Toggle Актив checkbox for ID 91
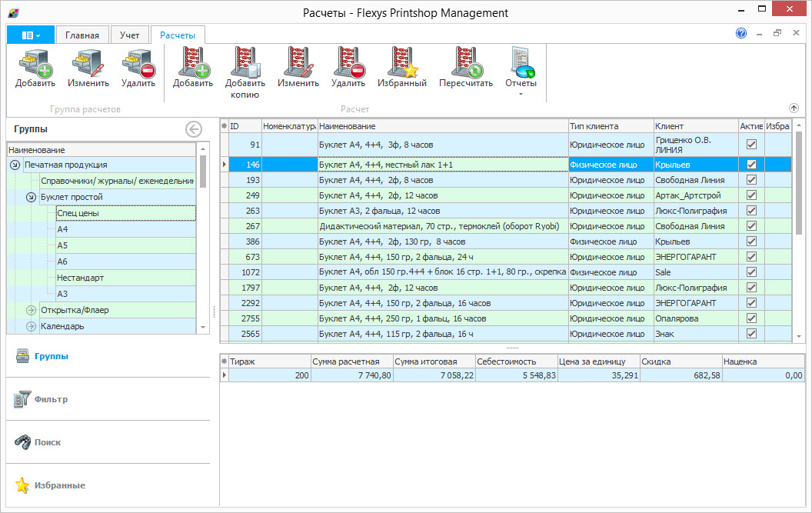The width and height of the screenshot is (812, 513). click(x=751, y=145)
